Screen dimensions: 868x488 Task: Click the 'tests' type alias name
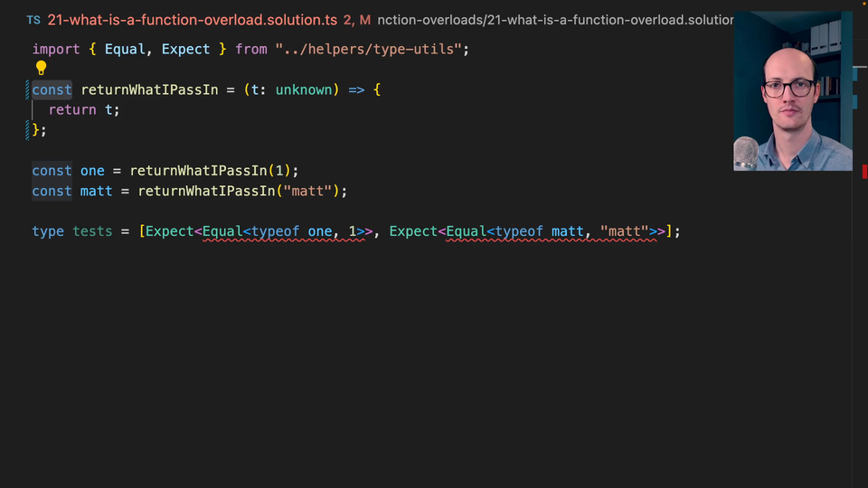click(92, 231)
